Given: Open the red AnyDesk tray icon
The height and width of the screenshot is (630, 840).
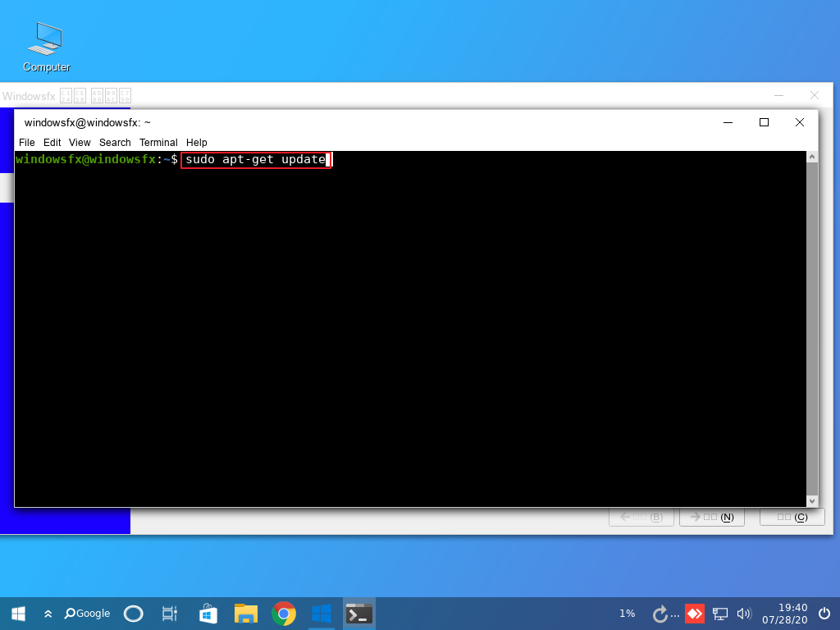Looking at the screenshot, I should point(695,614).
